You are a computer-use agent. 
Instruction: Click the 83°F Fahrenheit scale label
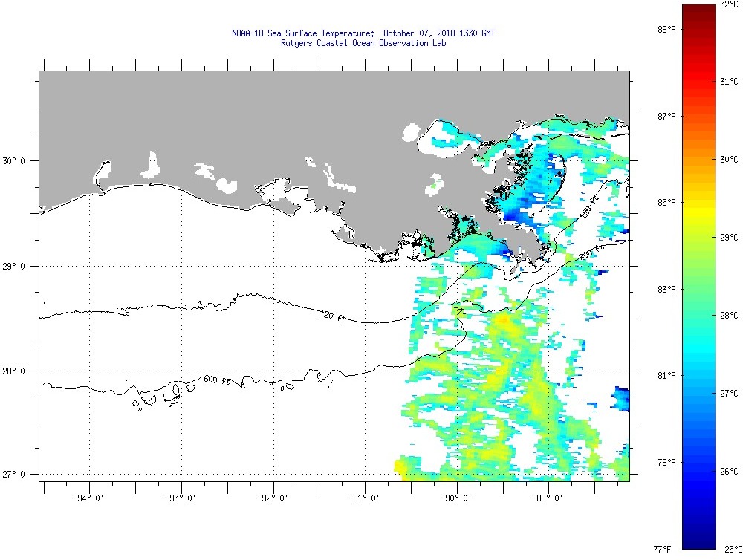point(666,289)
